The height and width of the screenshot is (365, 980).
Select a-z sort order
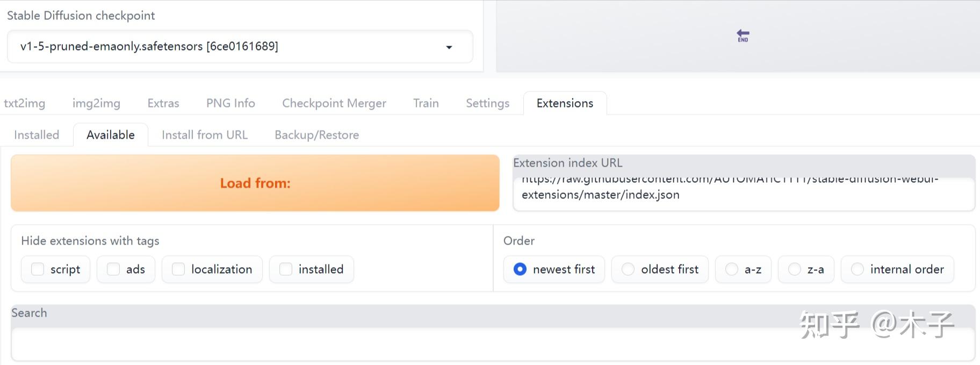[732, 269]
